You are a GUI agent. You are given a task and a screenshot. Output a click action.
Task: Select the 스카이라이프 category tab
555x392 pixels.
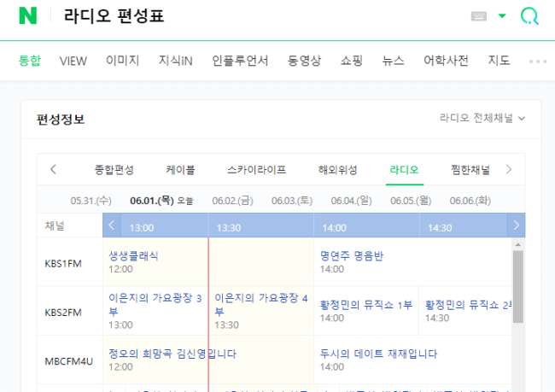tap(256, 170)
